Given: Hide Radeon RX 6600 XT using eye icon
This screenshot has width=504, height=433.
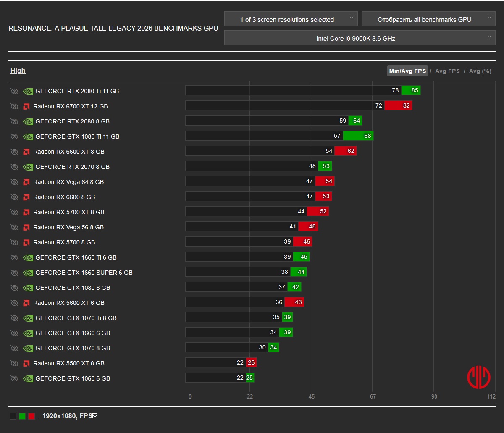Looking at the screenshot, I should 14,152.
